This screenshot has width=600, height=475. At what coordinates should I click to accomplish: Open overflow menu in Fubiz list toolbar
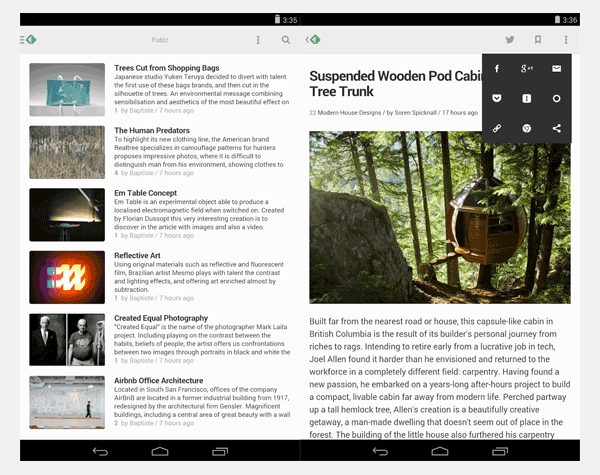258,40
